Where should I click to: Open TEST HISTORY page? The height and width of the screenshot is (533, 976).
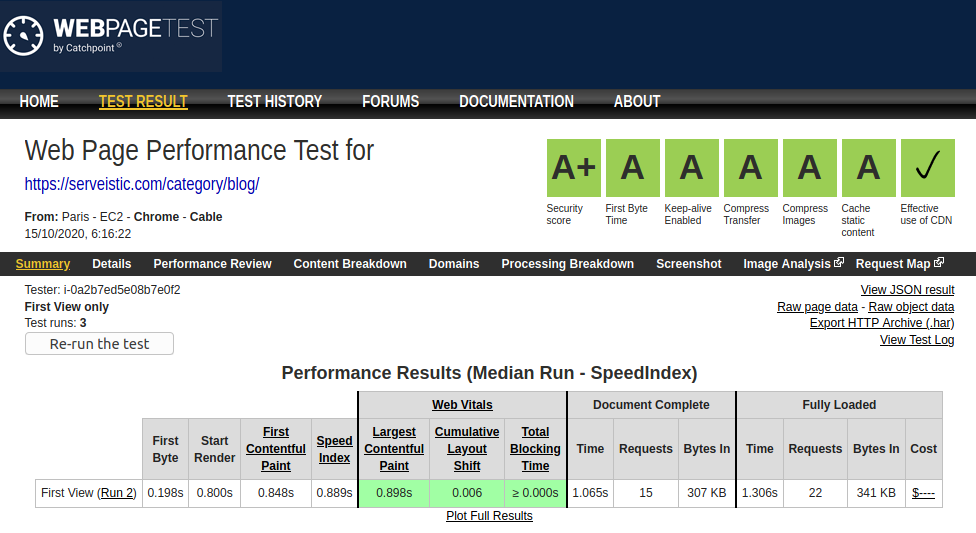coord(274,101)
